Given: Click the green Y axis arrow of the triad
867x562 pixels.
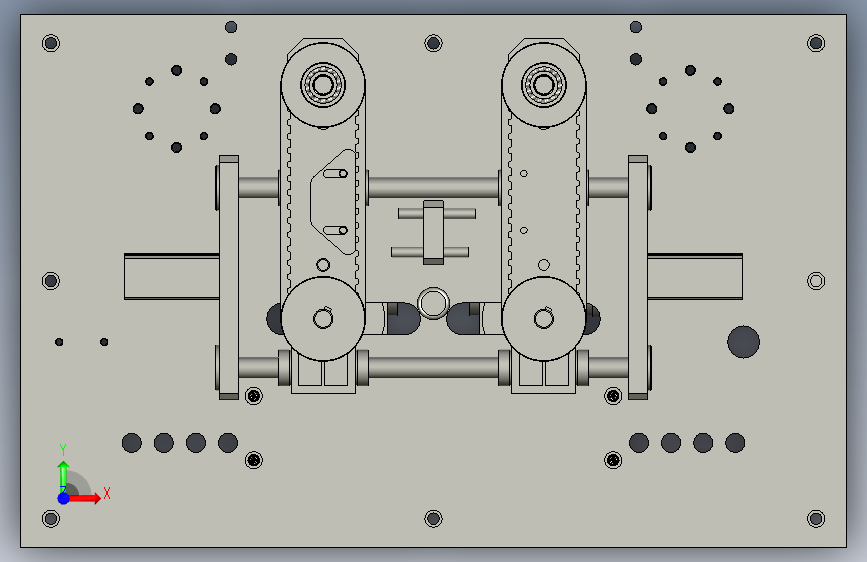Looking at the screenshot, I should (x=64, y=475).
